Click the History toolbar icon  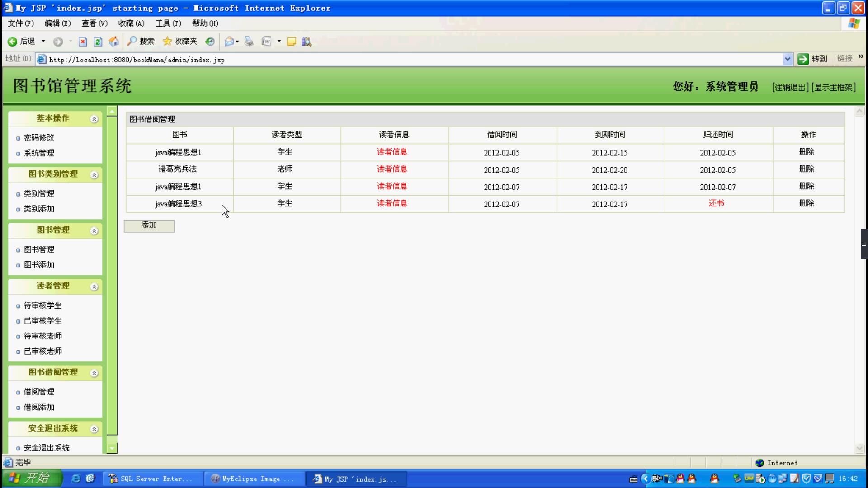[x=210, y=42]
